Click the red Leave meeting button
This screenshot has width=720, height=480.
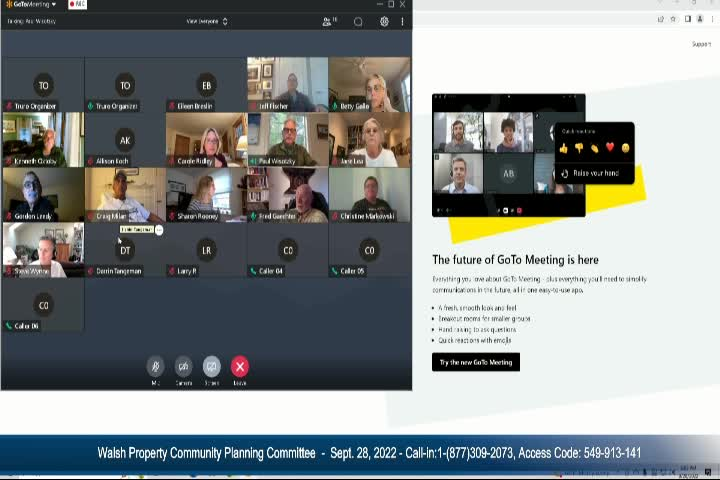239,367
